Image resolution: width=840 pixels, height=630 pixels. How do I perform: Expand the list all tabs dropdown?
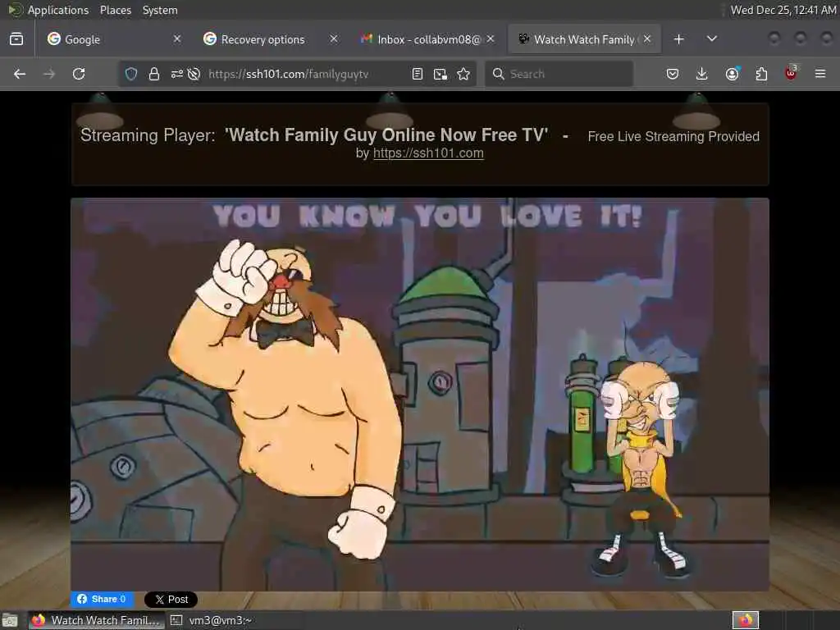pos(712,39)
